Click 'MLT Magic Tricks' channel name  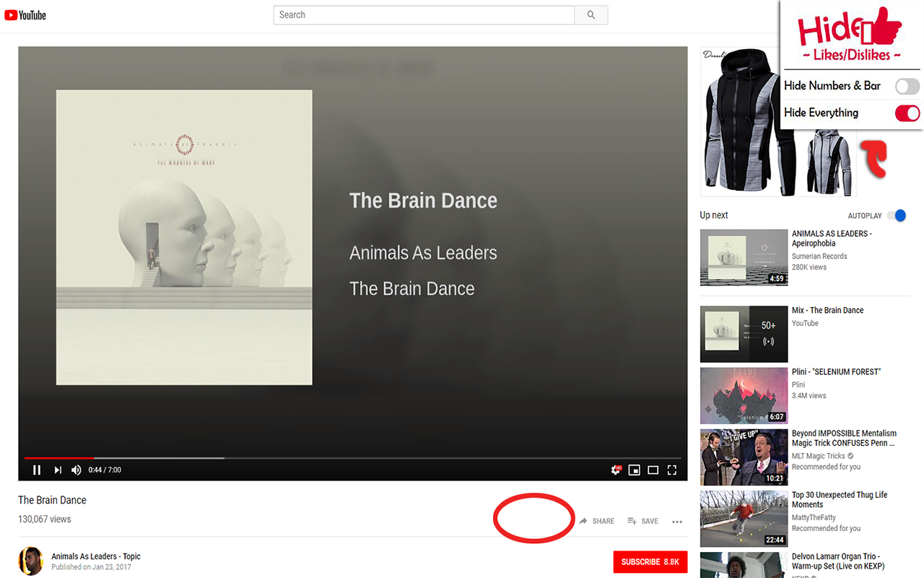[819, 456]
